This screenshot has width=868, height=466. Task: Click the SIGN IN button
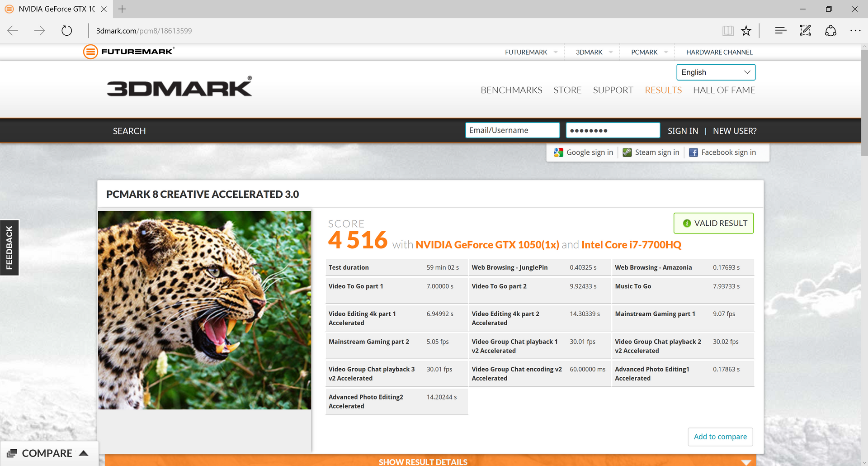(683, 131)
